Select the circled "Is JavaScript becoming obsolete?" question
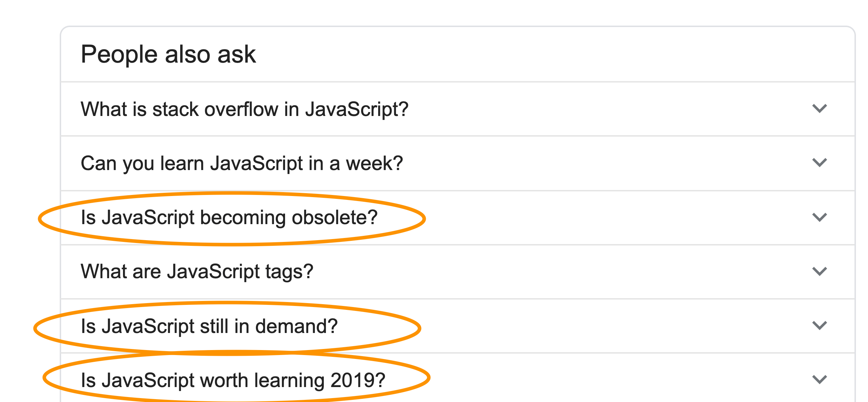Viewport: 868px width, 402px height. point(229,217)
